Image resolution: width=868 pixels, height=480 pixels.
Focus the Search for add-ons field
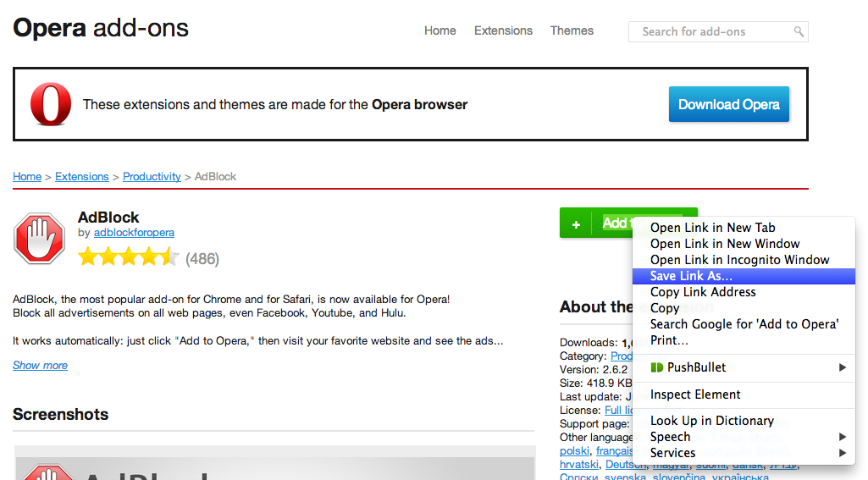click(x=718, y=31)
